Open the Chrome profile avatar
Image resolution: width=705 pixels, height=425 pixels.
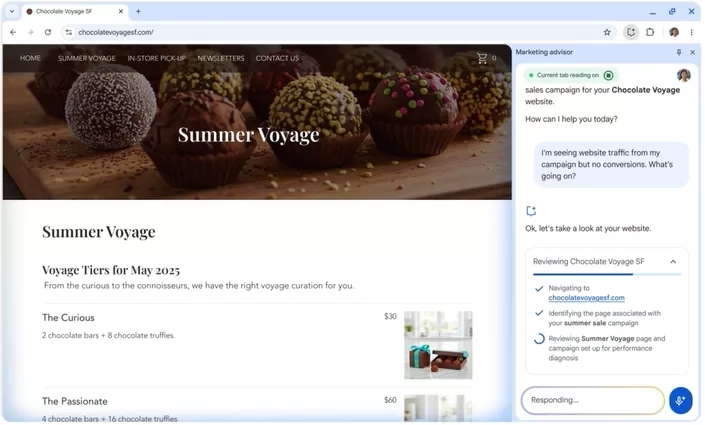674,32
